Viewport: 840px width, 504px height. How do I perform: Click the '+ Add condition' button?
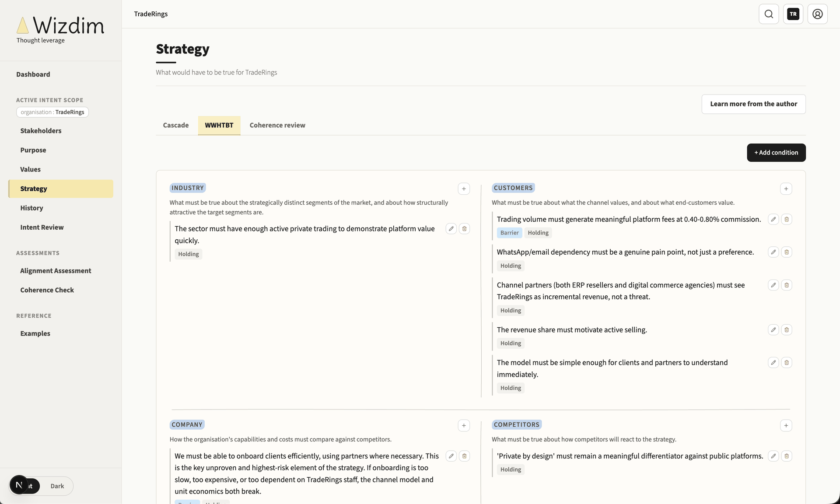pyautogui.click(x=776, y=153)
